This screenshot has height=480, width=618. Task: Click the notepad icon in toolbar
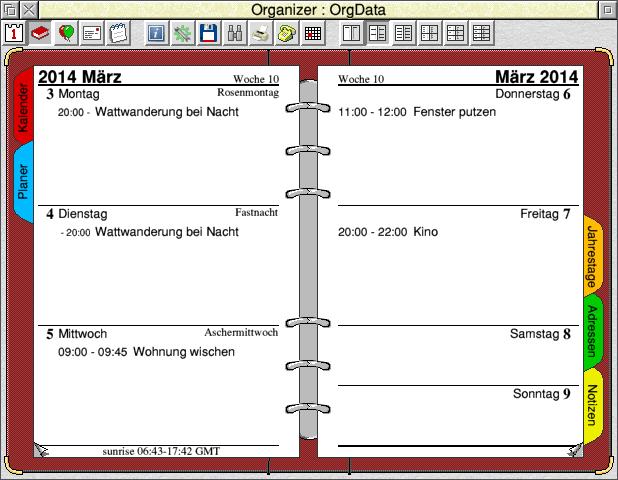pyautogui.click(x=118, y=33)
